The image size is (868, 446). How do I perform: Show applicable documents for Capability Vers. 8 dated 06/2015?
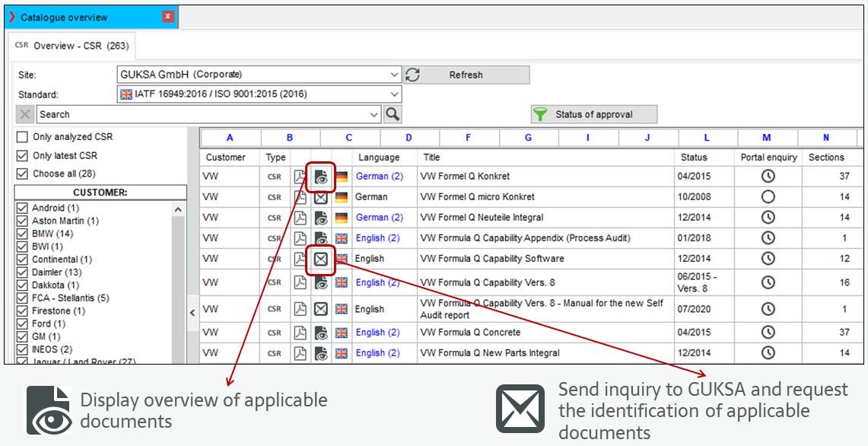coord(321,282)
